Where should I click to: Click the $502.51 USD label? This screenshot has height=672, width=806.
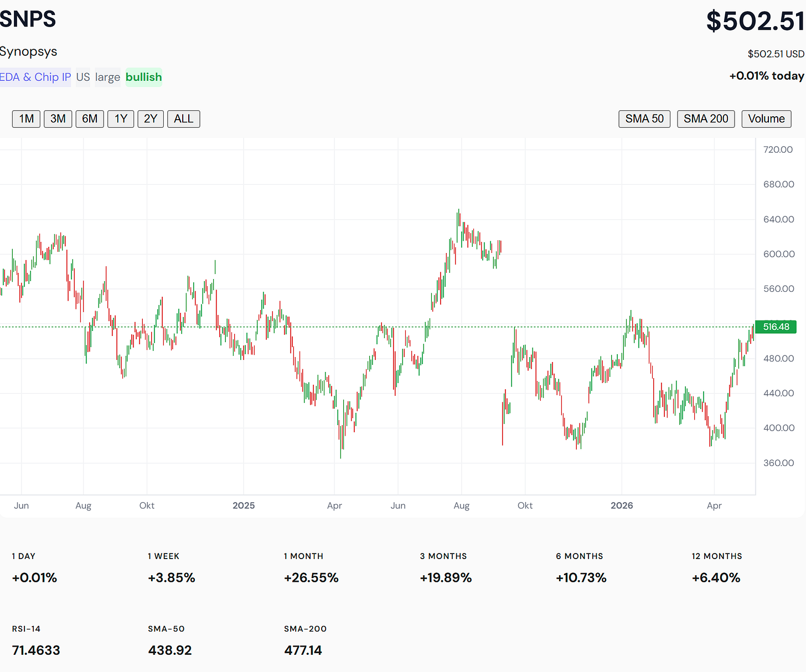[776, 54]
